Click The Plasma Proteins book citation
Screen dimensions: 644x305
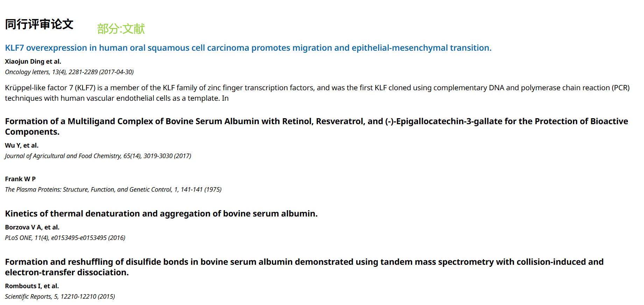point(88,190)
